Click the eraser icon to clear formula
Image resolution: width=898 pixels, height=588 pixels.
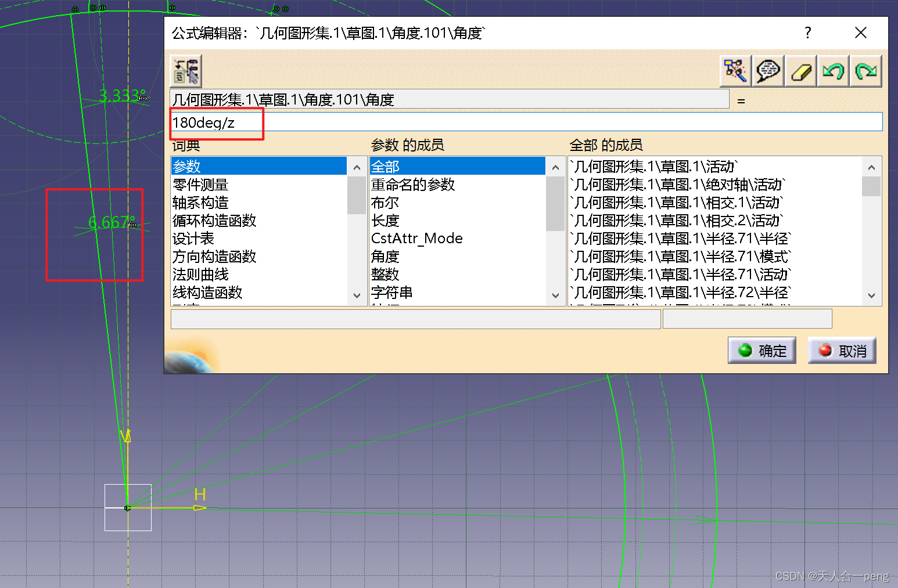point(800,71)
